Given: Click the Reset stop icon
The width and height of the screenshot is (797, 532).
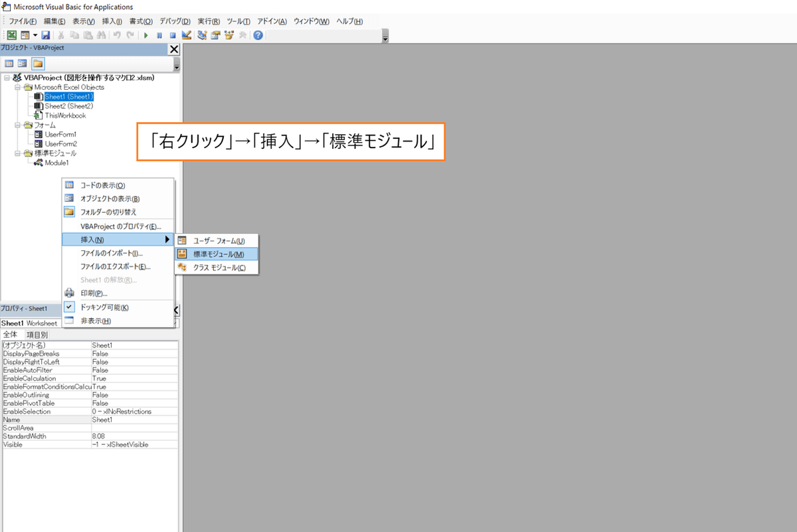Looking at the screenshot, I should pos(173,35).
